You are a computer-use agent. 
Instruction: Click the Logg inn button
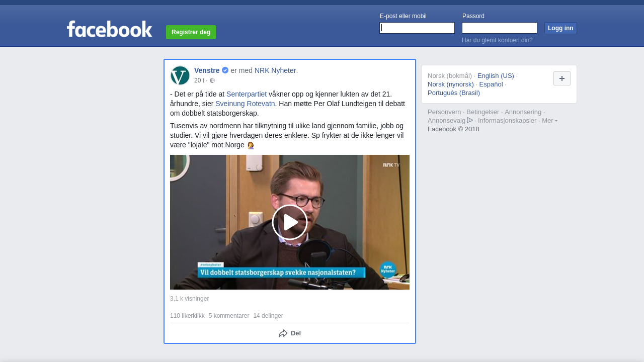click(x=560, y=28)
